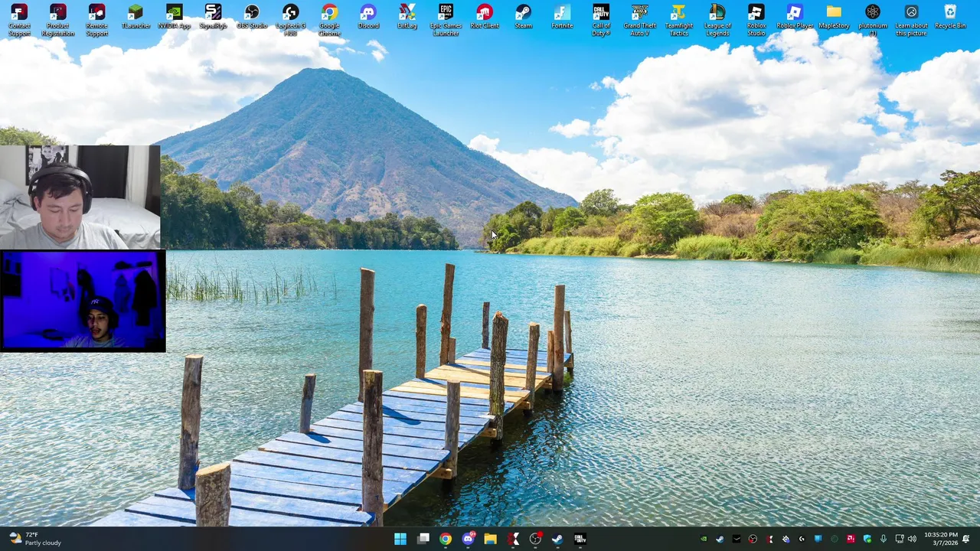Select the Fortnite desktop icon

(x=562, y=17)
